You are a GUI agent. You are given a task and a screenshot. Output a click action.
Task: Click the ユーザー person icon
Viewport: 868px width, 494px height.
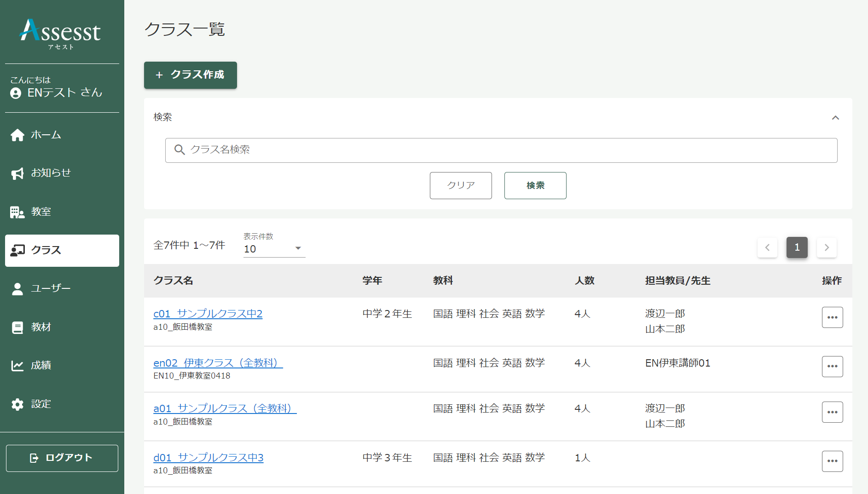[x=17, y=289]
